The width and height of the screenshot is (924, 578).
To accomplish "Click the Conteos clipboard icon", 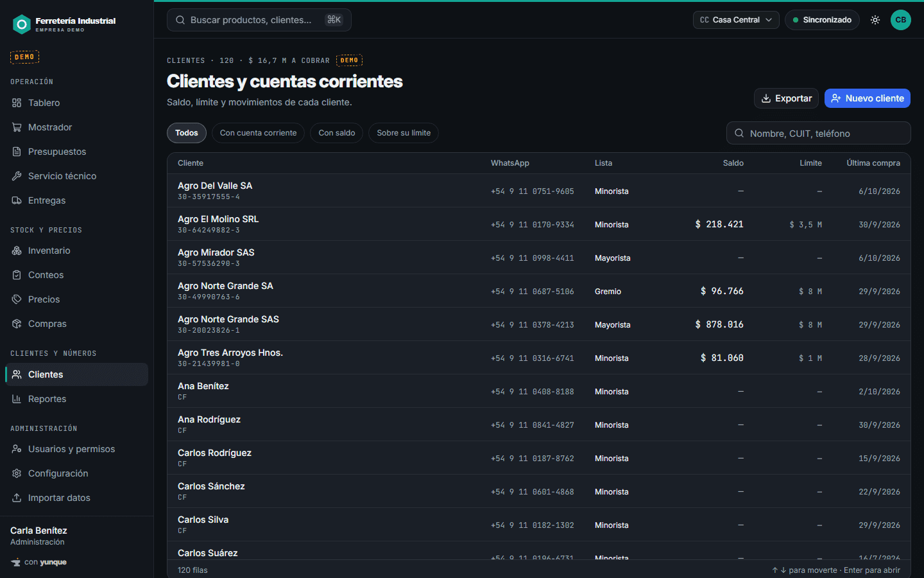I will tap(17, 275).
